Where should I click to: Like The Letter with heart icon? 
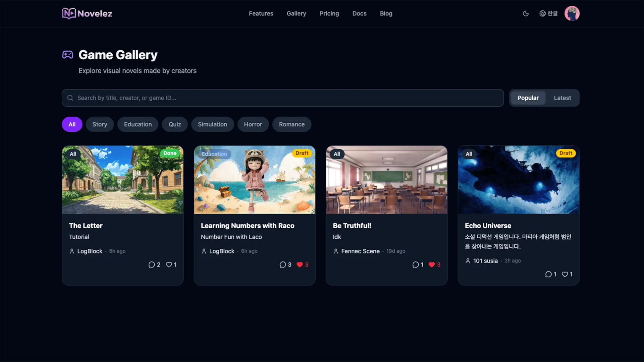tap(169, 264)
